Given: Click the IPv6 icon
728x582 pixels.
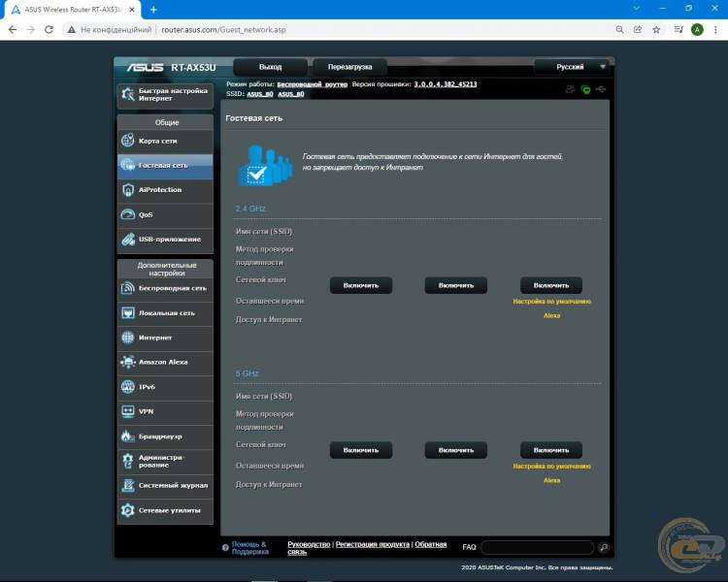Looking at the screenshot, I should coord(128,387).
